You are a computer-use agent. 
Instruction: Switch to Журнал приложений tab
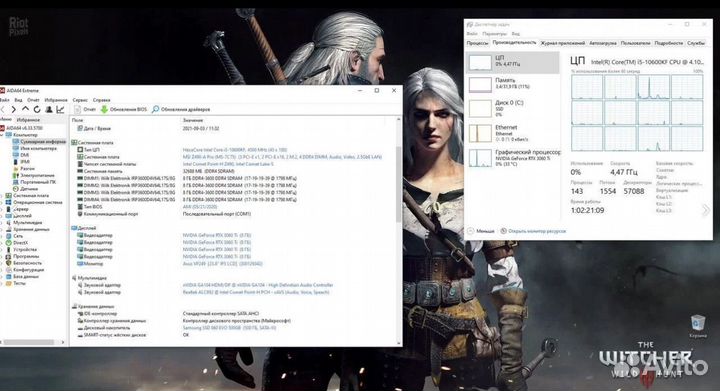click(562, 43)
